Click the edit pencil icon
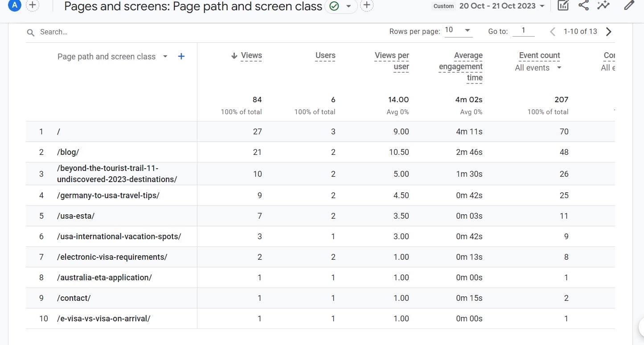Viewport: 644px width, 345px height. click(628, 5)
